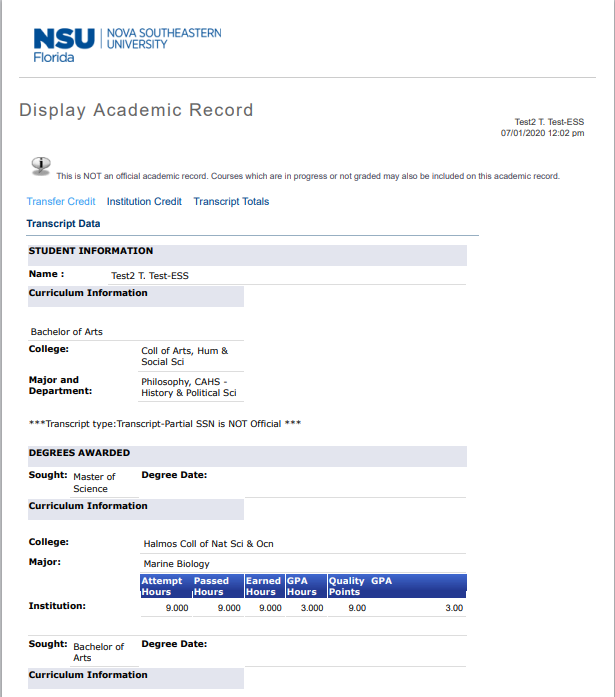Select the Transcript Data heading
615x697 pixels.
pyautogui.click(x=63, y=224)
